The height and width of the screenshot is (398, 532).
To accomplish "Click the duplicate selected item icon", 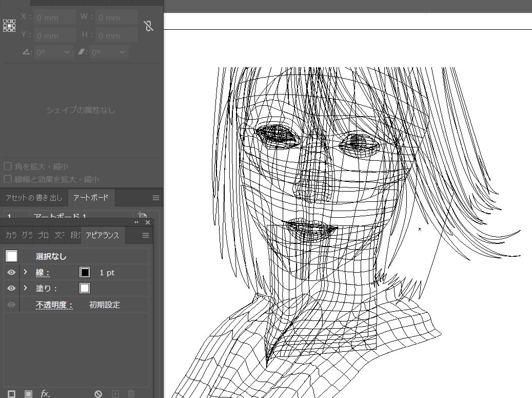I will pyautogui.click(x=115, y=393).
